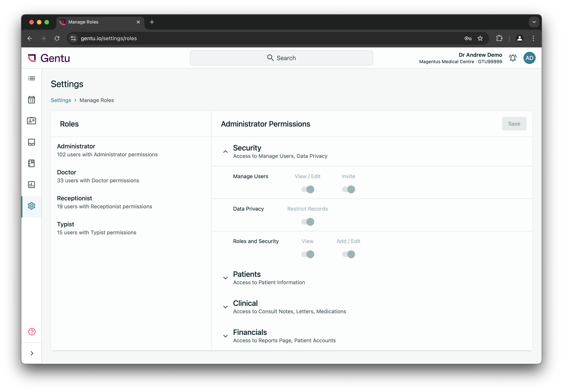Click inside the Search field
Screen dimensions: 563x392
[281, 58]
